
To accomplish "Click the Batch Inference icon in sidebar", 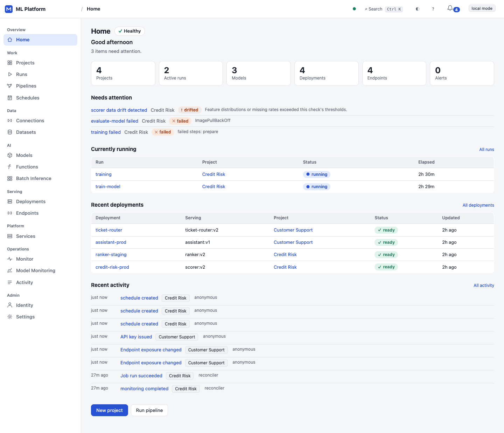I will [10, 179].
